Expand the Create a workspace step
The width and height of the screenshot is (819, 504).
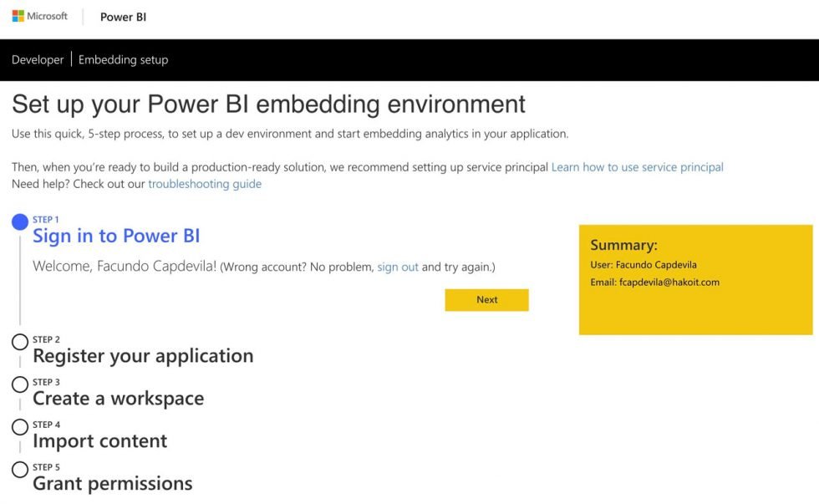click(118, 399)
